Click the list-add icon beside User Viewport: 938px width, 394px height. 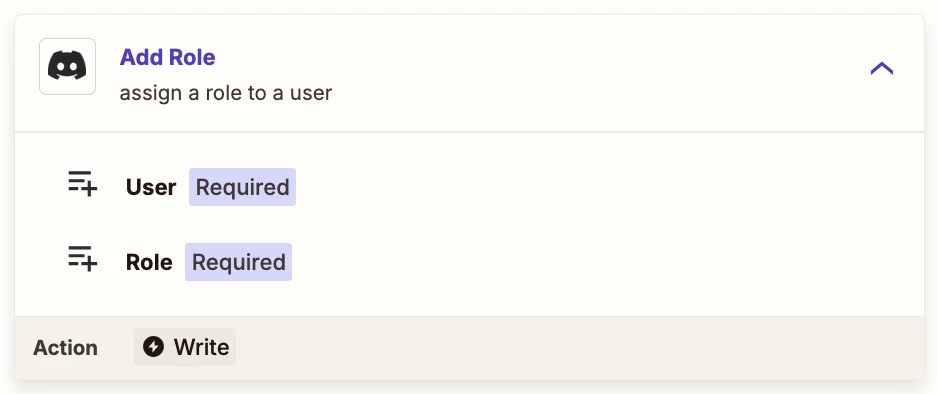83,184
